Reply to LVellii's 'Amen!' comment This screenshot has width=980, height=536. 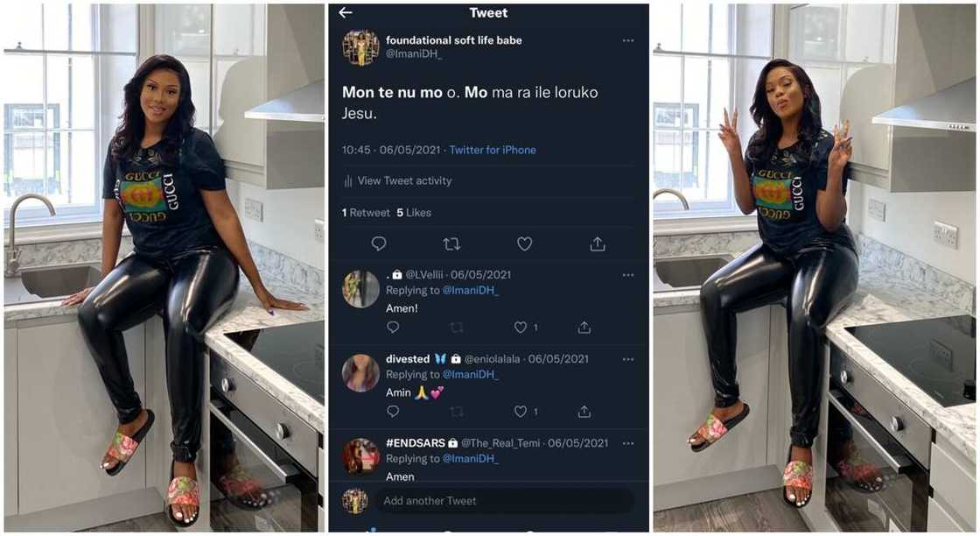click(x=393, y=328)
